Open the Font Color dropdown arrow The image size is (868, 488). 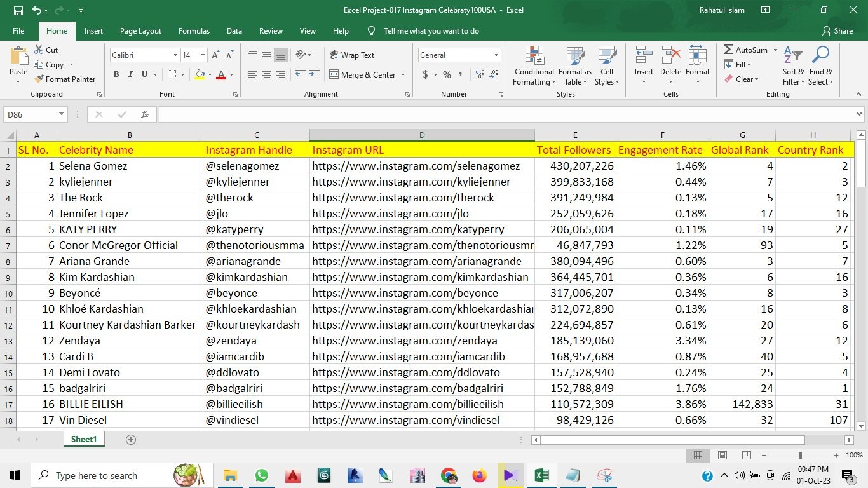(x=232, y=75)
